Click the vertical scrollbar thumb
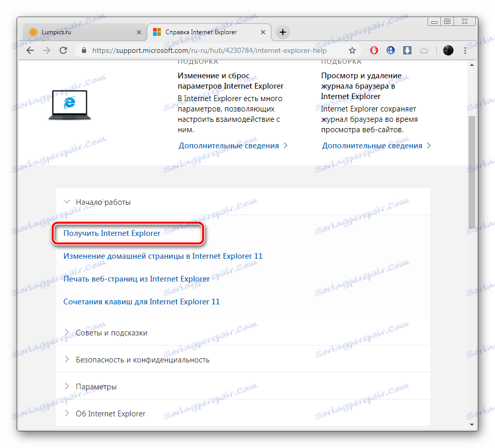Image resolution: width=495 pixels, height=448 pixels. (x=472, y=172)
